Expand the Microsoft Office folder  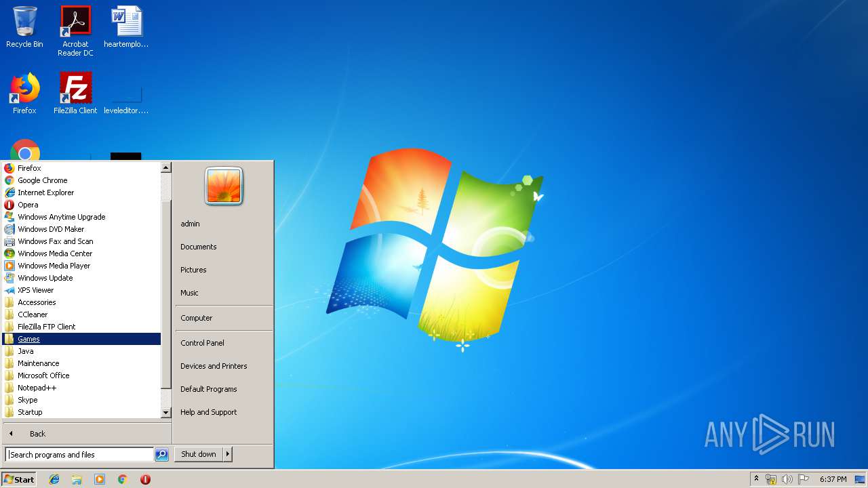81,375
